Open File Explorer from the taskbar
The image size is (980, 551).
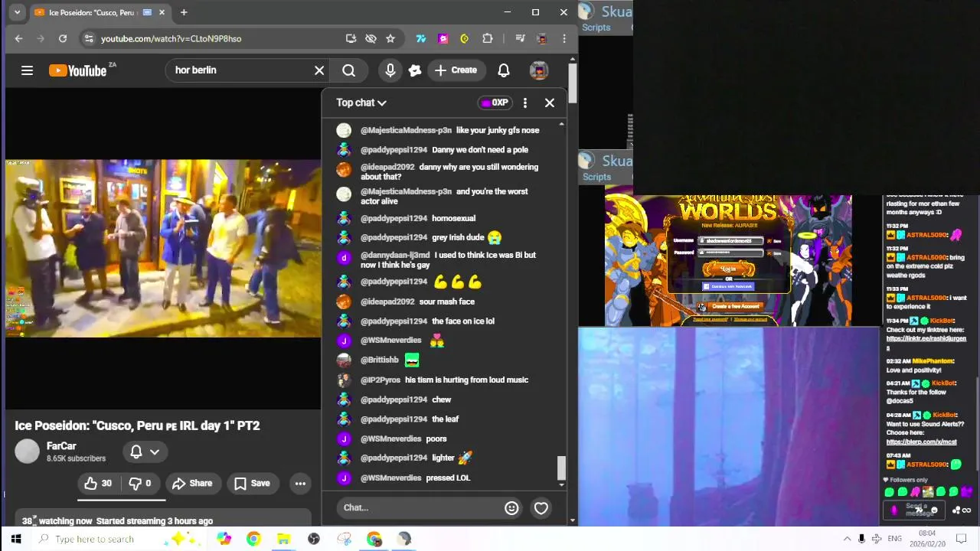click(283, 539)
